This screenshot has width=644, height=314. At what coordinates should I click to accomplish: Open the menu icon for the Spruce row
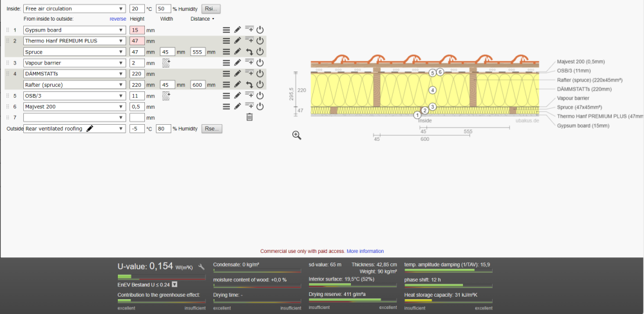tap(226, 51)
